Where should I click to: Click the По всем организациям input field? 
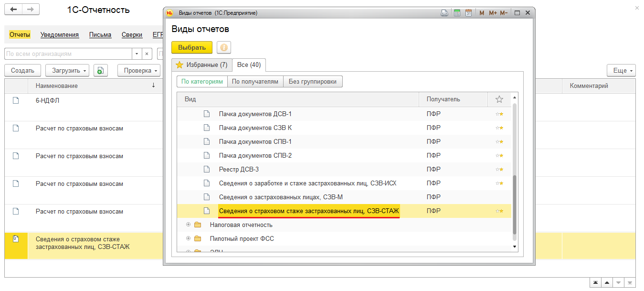68,54
